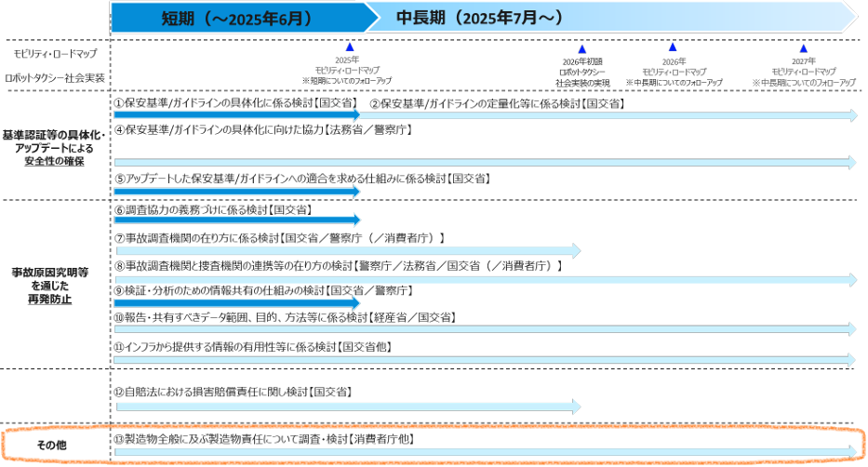Image resolution: width=868 pixels, height=467 pixels.
Task: Click item ⑬ 製造物全般に及ぶ製造物責任について調査・検討
Action: pyautogui.click(x=264, y=439)
